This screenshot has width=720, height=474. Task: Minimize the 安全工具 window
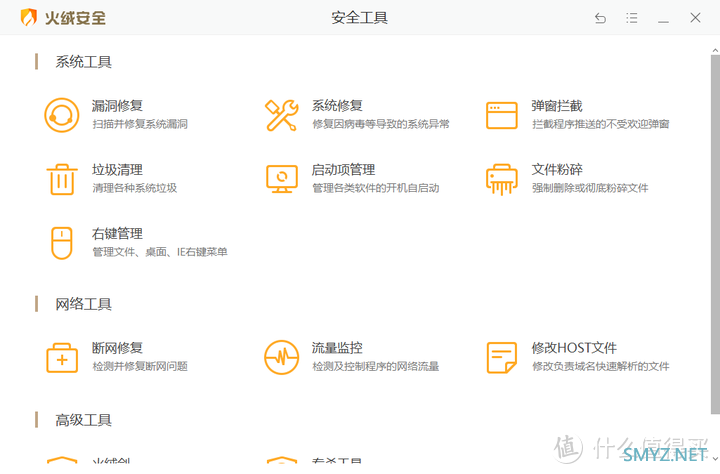[664, 18]
